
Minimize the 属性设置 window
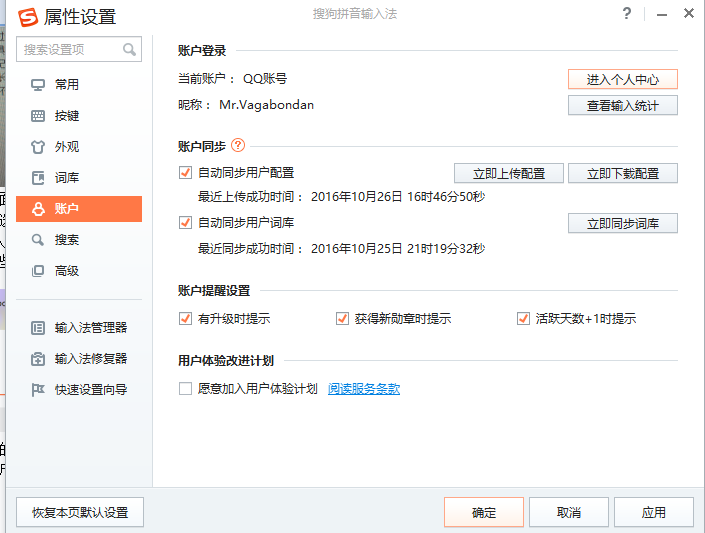662,14
